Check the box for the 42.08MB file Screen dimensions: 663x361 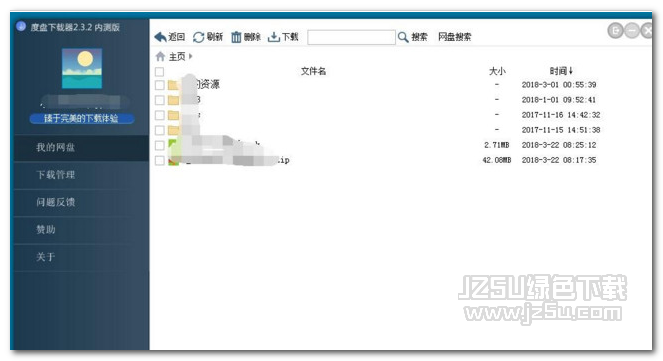click(159, 161)
